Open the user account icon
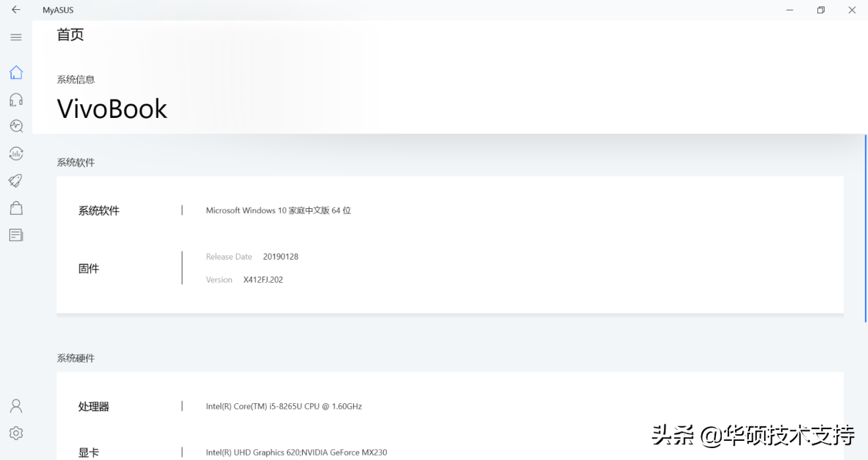 coord(16,406)
